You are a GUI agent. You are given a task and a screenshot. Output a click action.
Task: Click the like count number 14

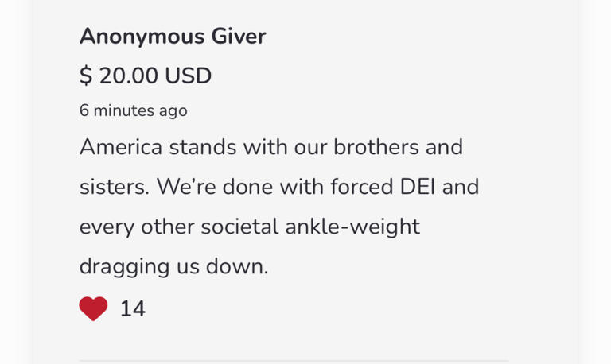pyautogui.click(x=132, y=309)
